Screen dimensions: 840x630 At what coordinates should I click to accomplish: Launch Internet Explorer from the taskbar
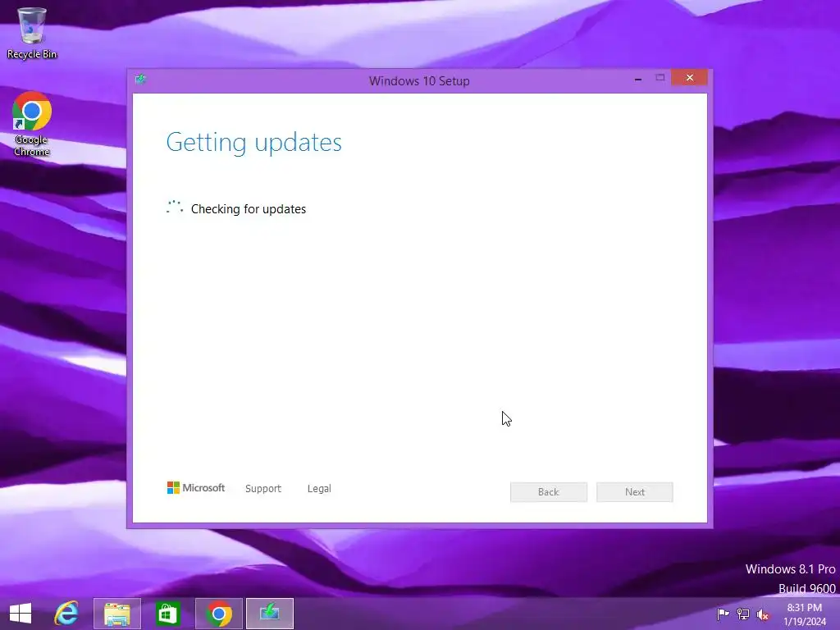pos(66,614)
